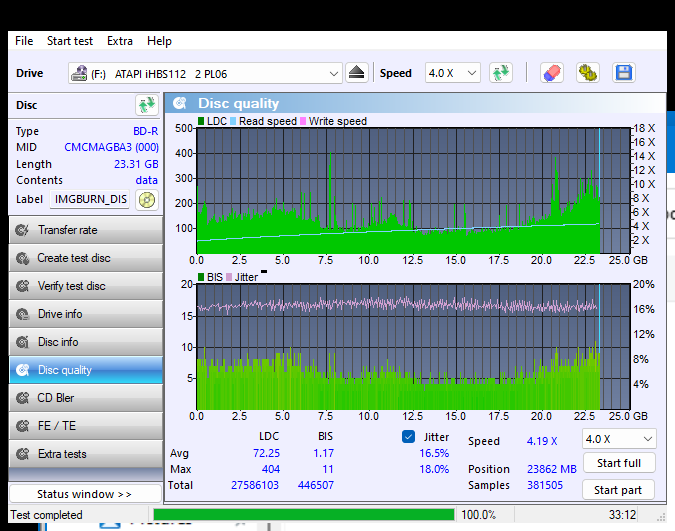Screen dimensions: 675x531
Task: Open the options gear icon
Action: point(588,73)
